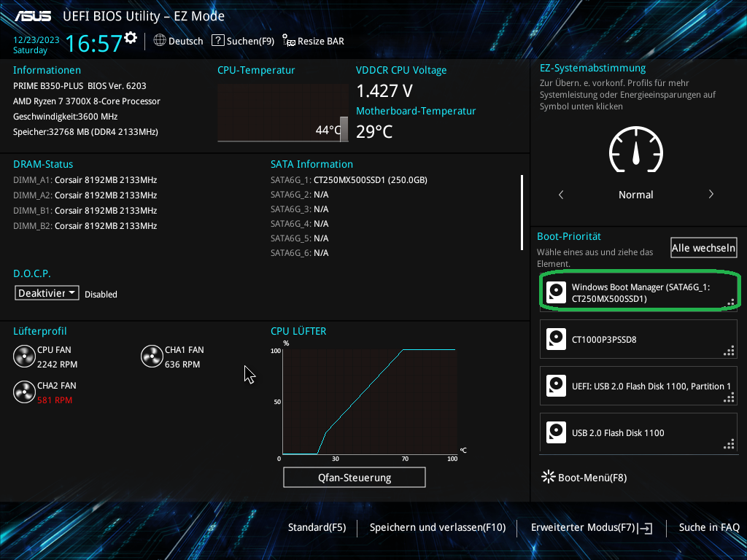Click the Erweiterter Modus exit arrow icon
The height and width of the screenshot is (560, 747).
point(646,528)
